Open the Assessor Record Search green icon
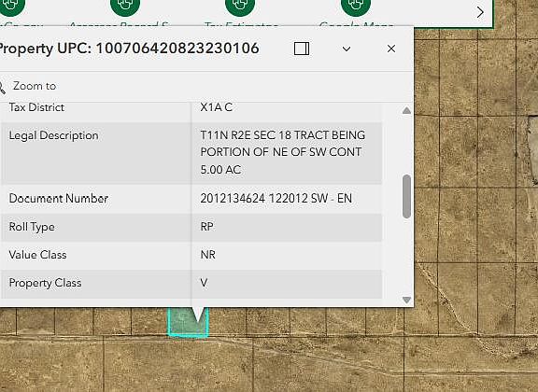538x392 pixels. [125, 7]
